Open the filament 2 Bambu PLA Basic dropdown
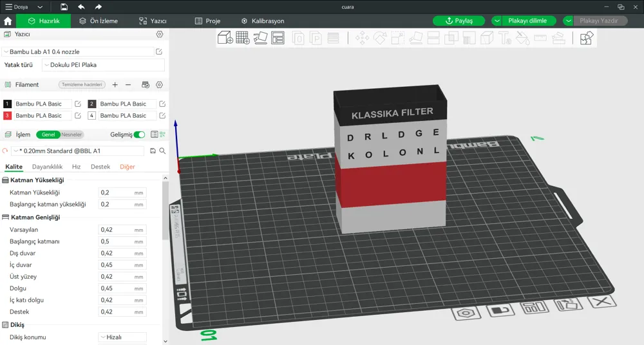This screenshot has height=345, width=644. (128, 104)
